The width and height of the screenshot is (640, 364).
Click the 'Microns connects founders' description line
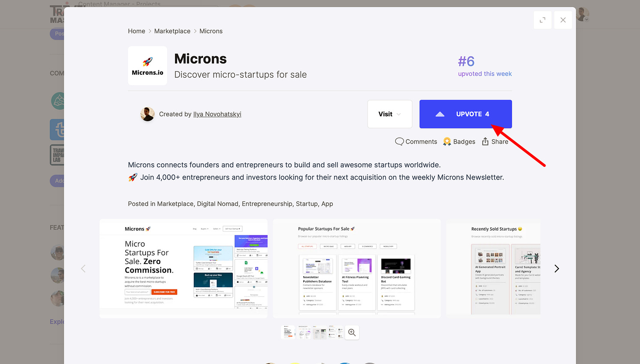click(284, 165)
